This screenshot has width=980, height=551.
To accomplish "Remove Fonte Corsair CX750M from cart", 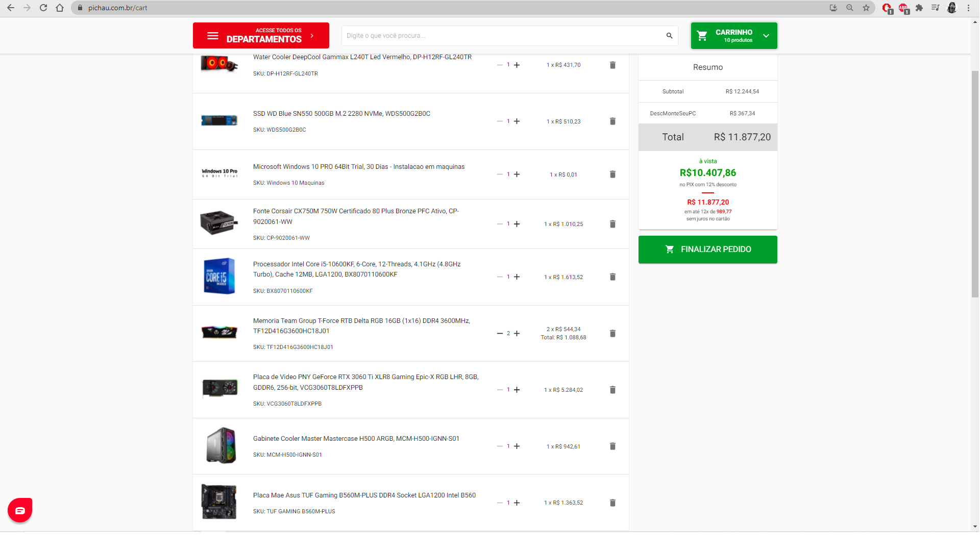I will coord(612,224).
